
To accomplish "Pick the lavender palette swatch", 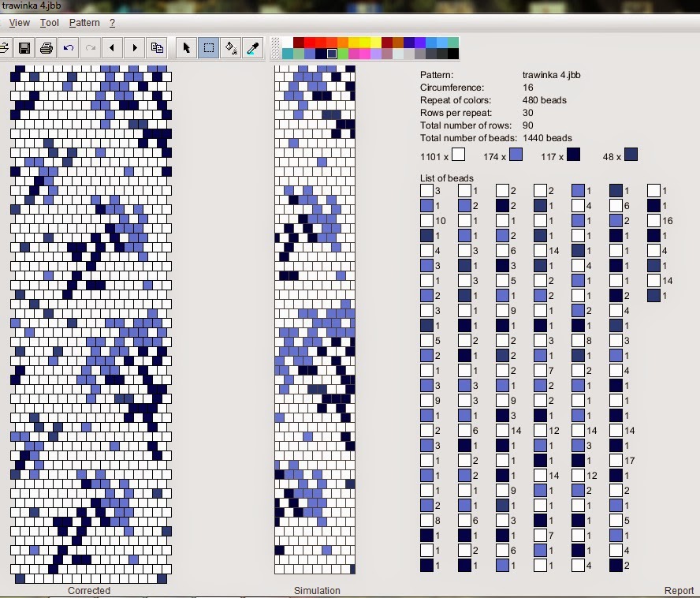I will click(376, 54).
